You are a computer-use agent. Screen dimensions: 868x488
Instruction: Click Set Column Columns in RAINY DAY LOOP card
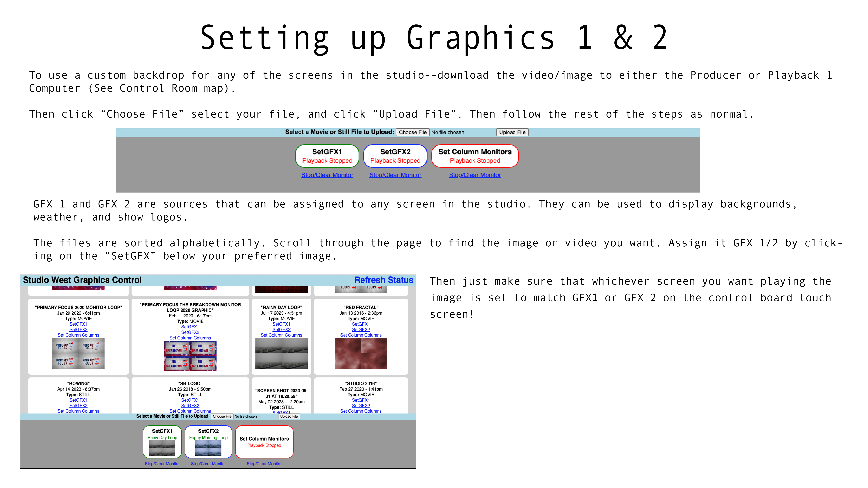tap(281, 335)
